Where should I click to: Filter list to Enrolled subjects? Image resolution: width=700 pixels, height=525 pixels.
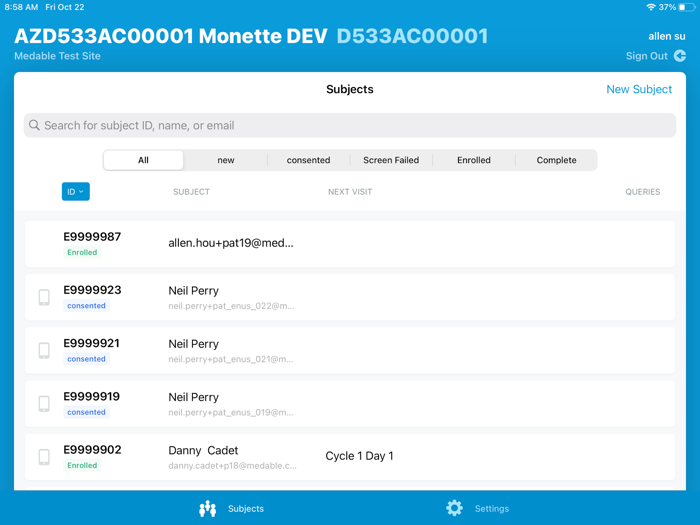coord(474,160)
